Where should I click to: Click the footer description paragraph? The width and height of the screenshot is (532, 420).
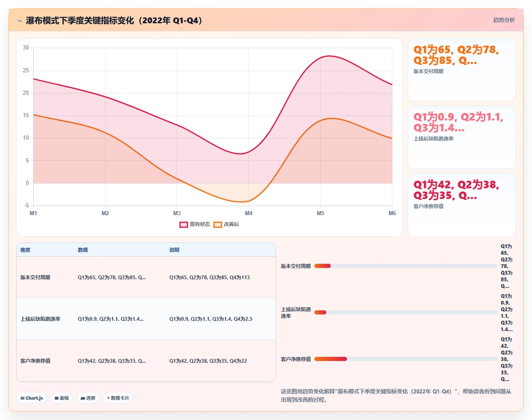click(x=396, y=395)
